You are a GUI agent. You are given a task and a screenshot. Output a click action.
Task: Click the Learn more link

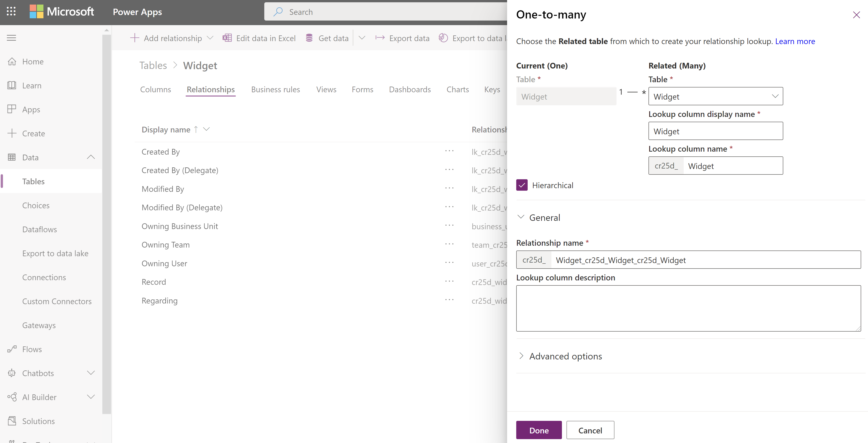click(x=794, y=41)
